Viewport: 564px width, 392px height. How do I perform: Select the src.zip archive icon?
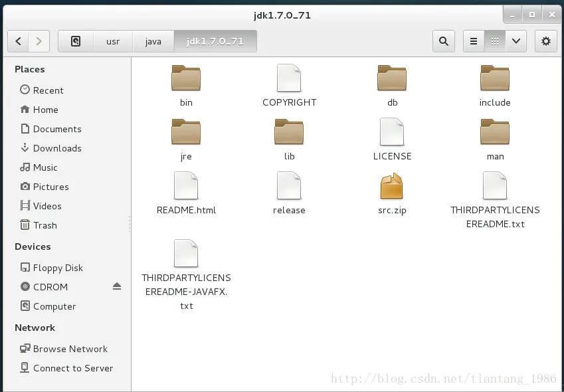point(392,186)
